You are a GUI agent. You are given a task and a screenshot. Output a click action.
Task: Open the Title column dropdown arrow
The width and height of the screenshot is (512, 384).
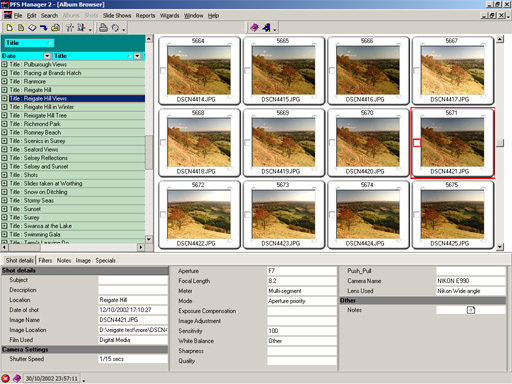tap(137, 56)
